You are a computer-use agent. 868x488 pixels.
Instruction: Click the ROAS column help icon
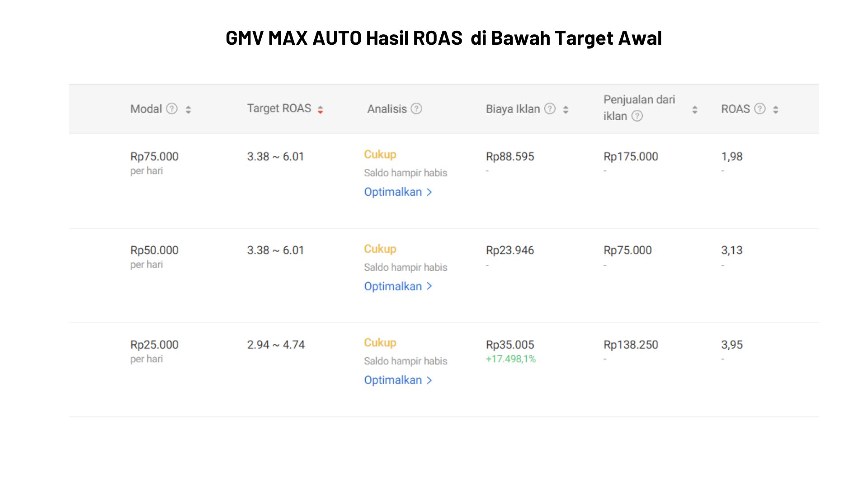[760, 109]
